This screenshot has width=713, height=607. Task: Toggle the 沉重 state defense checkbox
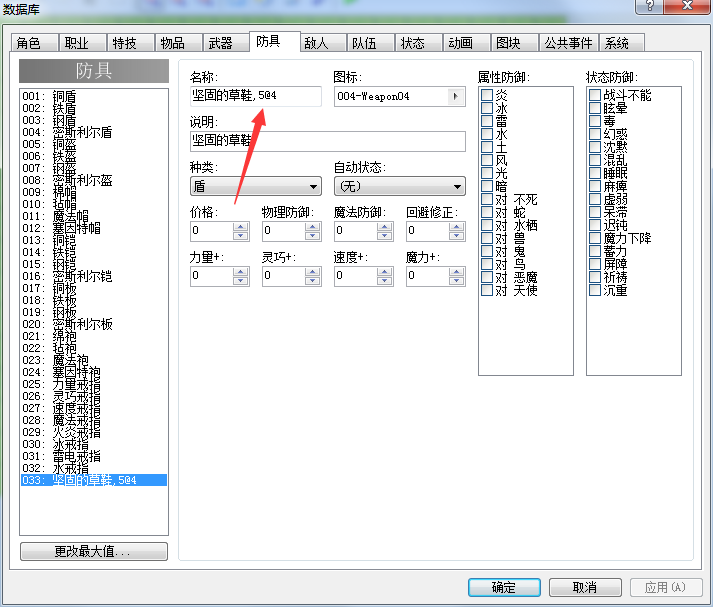coord(595,290)
